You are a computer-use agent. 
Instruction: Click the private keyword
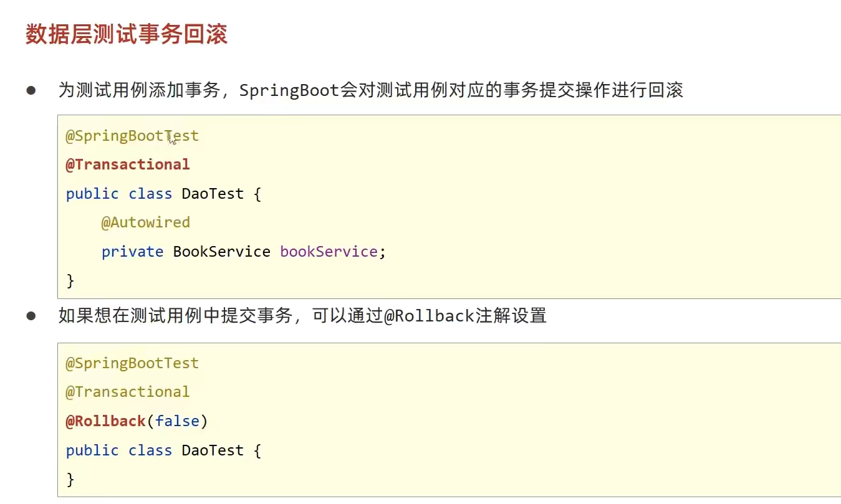pyautogui.click(x=132, y=252)
